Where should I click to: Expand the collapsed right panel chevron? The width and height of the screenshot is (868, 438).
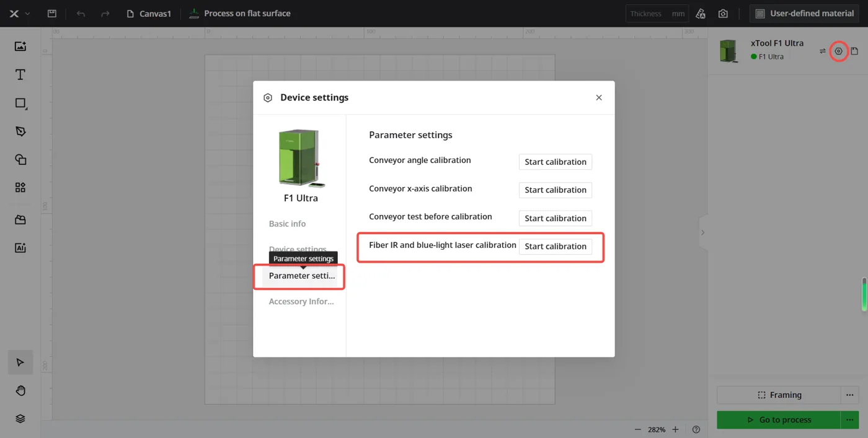(703, 232)
